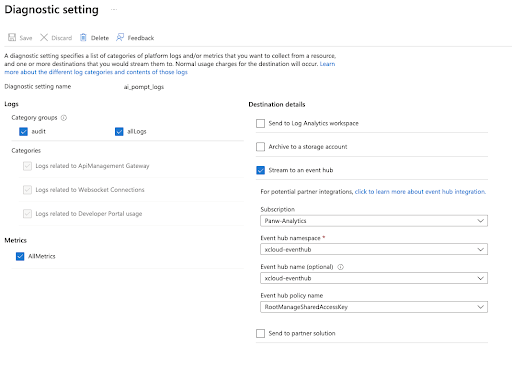Enable Send to partner solution checkbox
The height and width of the screenshot is (367, 512).
point(260,333)
